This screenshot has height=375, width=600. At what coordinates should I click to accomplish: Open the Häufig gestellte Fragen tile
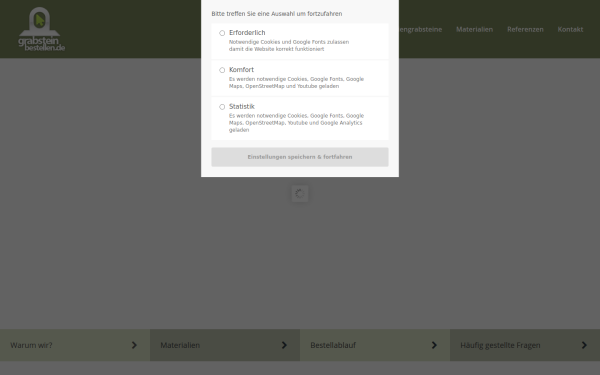pos(525,345)
